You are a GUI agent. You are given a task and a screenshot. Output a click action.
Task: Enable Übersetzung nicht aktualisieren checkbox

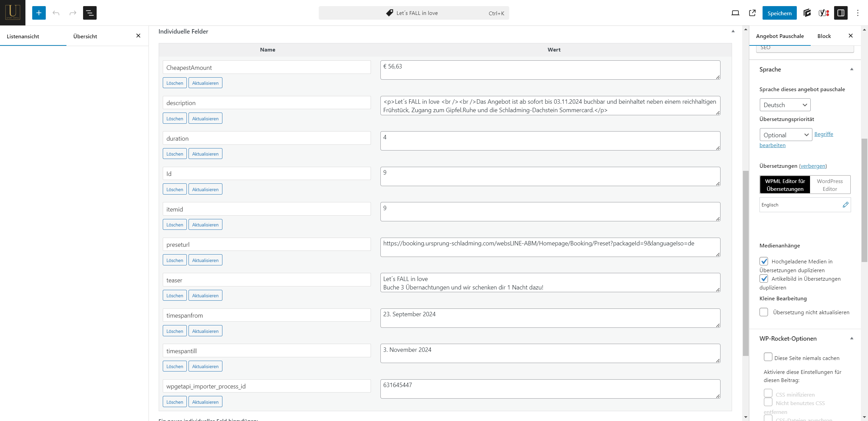click(x=764, y=312)
